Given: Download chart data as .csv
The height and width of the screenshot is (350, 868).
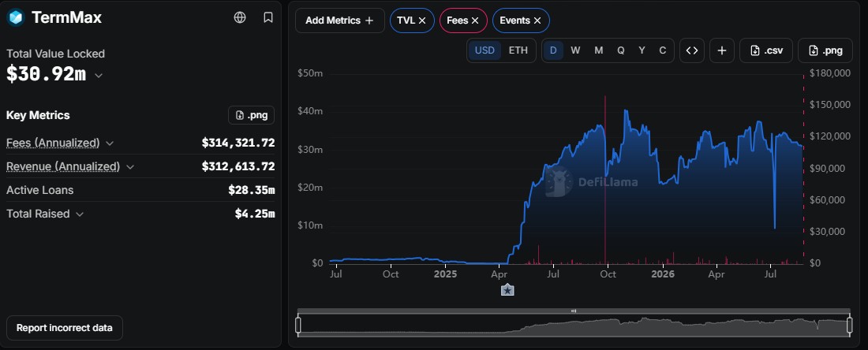Looking at the screenshot, I should click(766, 50).
